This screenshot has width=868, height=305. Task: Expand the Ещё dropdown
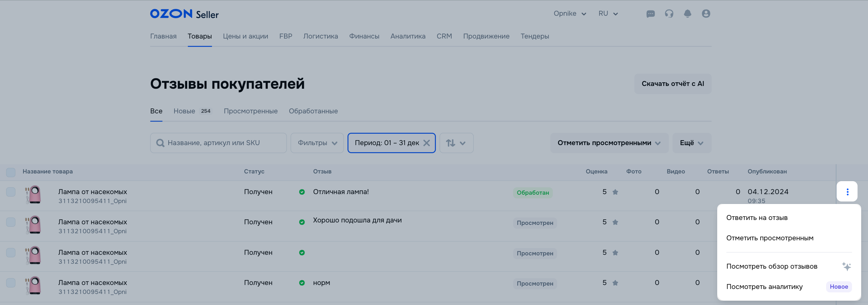(692, 143)
